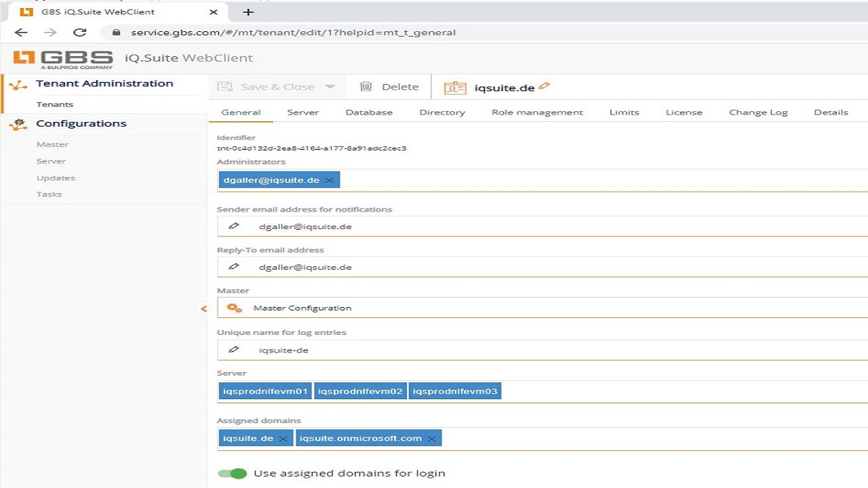
Task: Close the GBS iQ.Suite WebClient browser tab
Action: 214,12
